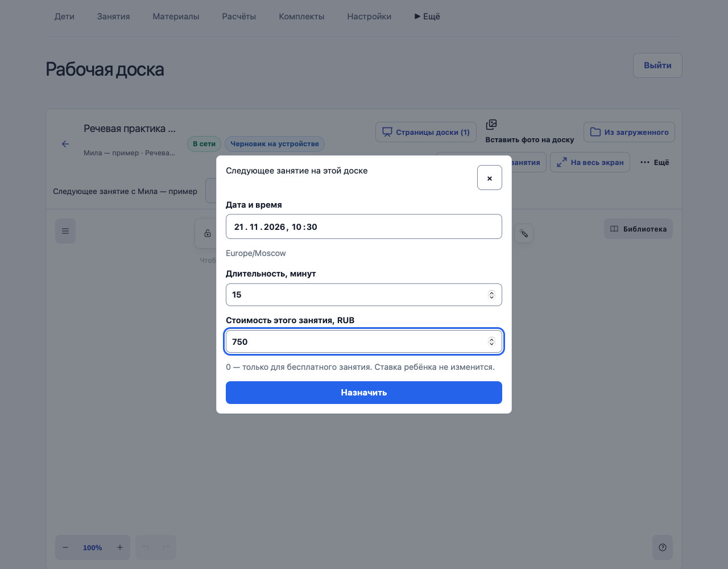Click the paperclip icon on the toolbar
Image resolution: width=728 pixels, height=569 pixels.
coord(524,233)
